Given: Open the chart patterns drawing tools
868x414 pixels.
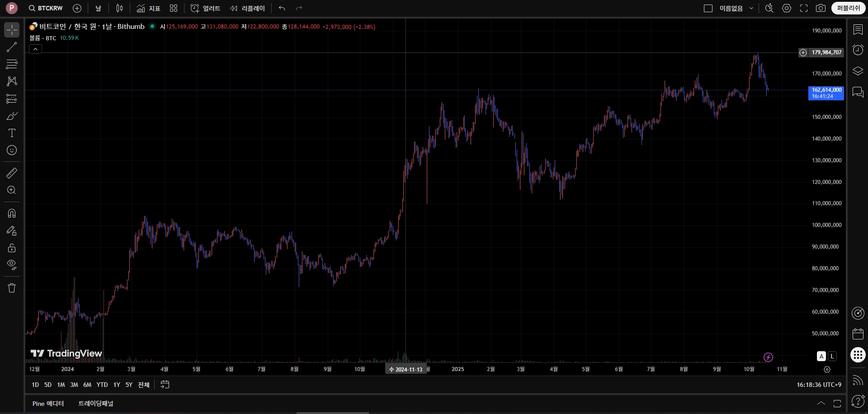Looking at the screenshot, I should click(12, 81).
